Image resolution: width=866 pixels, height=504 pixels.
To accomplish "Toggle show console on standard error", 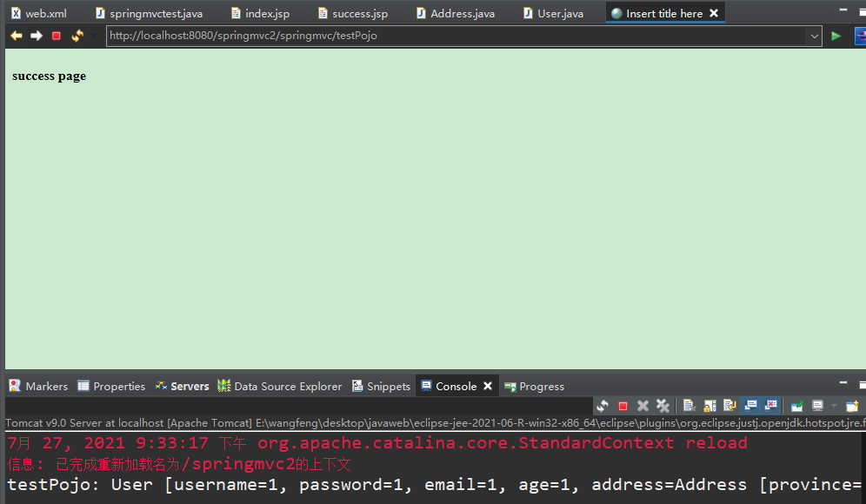I will click(x=771, y=407).
